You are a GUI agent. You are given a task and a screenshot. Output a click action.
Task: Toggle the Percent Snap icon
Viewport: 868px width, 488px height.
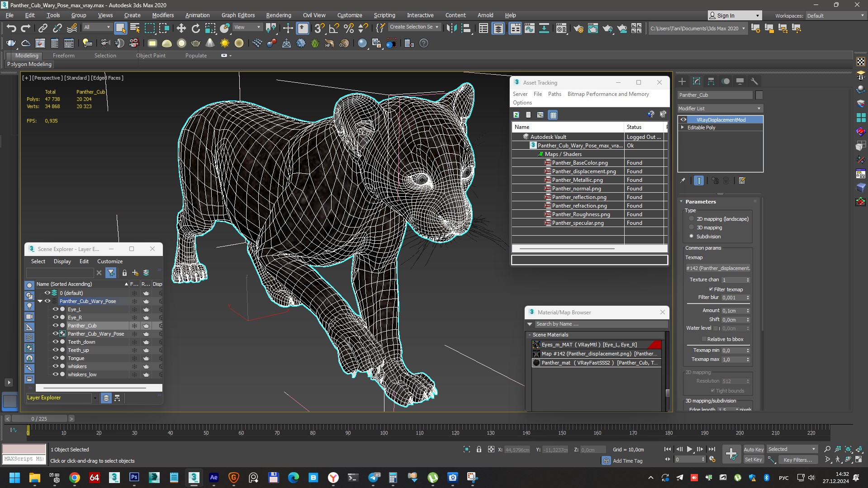click(x=348, y=28)
